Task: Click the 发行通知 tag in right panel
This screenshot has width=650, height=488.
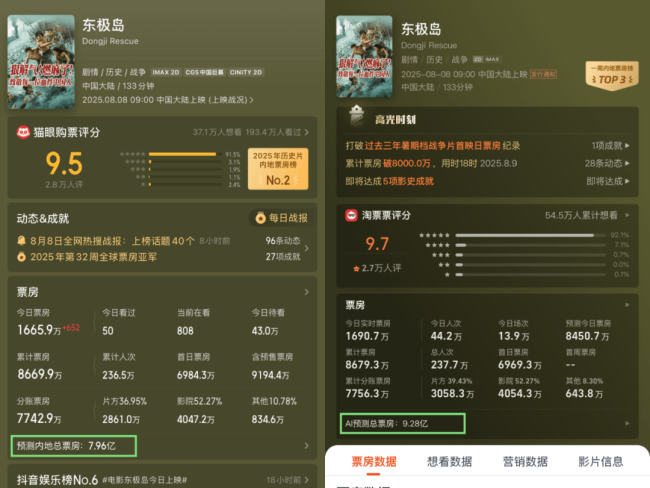Action: pos(543,74)
